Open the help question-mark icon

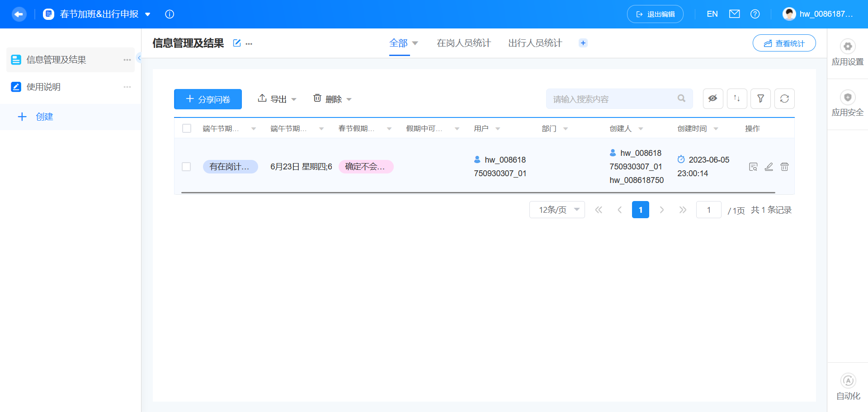755,14
